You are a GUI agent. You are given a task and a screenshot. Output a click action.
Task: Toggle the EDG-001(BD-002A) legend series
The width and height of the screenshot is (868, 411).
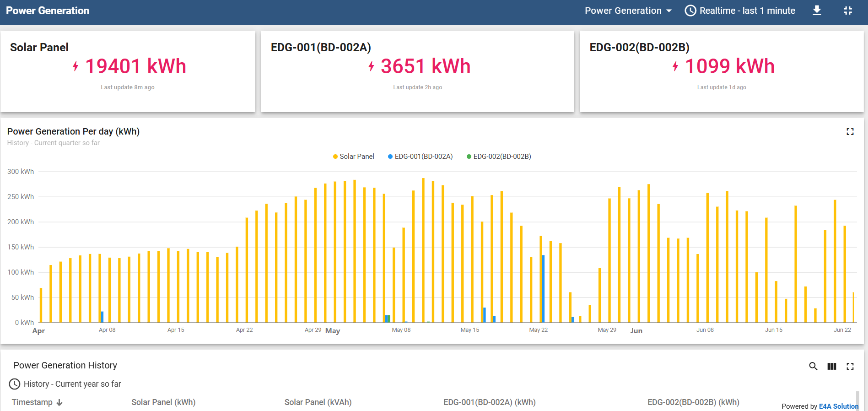[x=421, y=157]
